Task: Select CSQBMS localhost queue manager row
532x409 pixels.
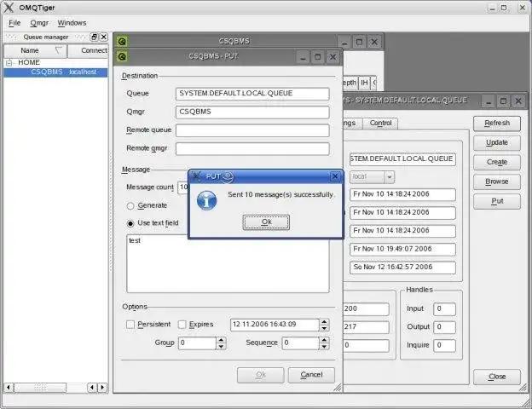Action: [x=55, y=72]
